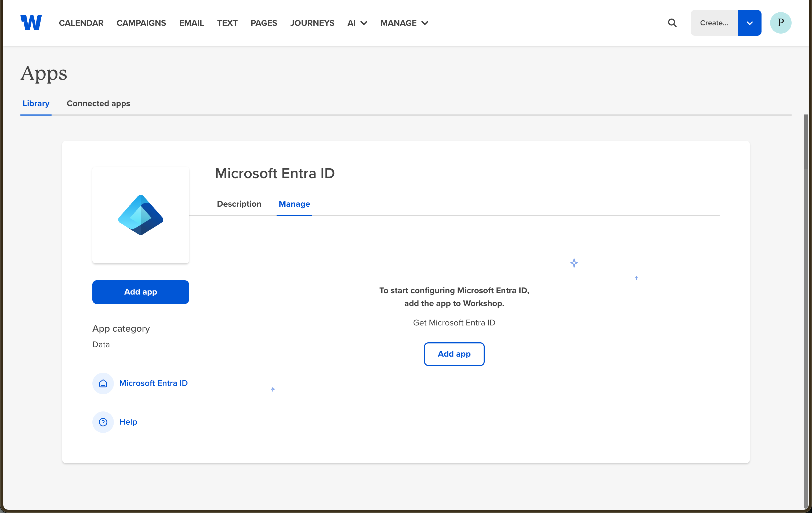
Task: Click the blue W logo
Action: tap(31, 23)
